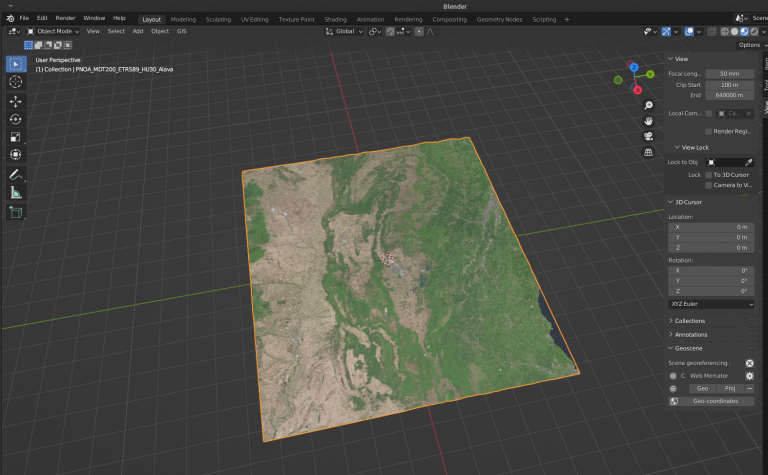This screenshot has height=475, width=768.
Task: Switch to the Shading workspace tab
Action: pyautogui.click(x=336, y=19)
